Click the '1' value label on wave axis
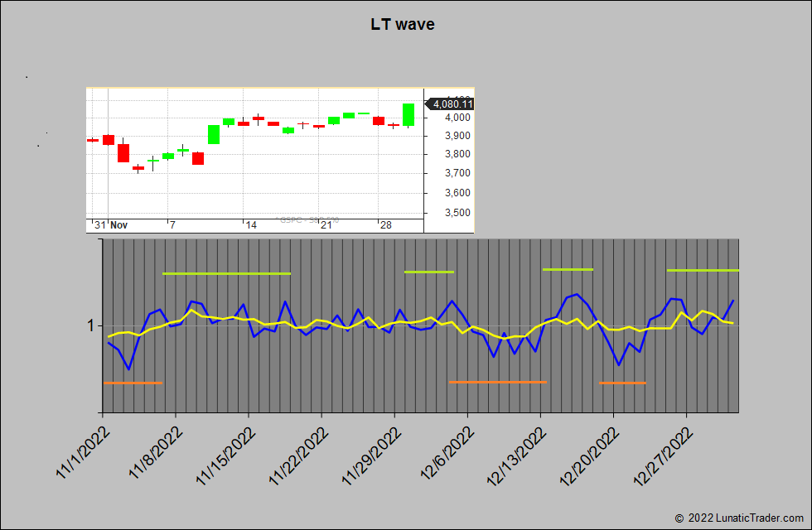This screenshot has width=812, height=530. 91,326
